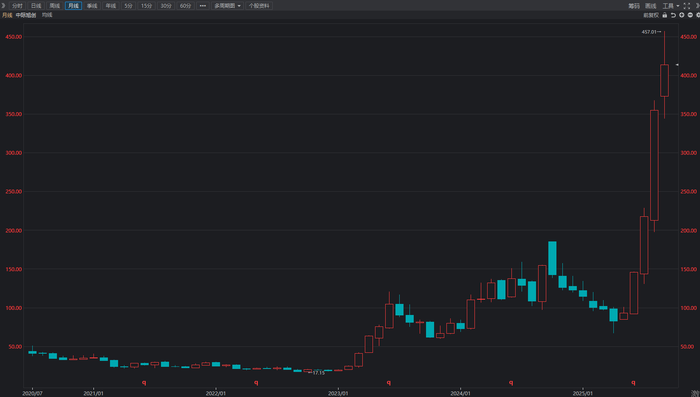This screenshot has width=700, height=397.
Task: Switch to the 周线 weekly tab
Action: 54,6
